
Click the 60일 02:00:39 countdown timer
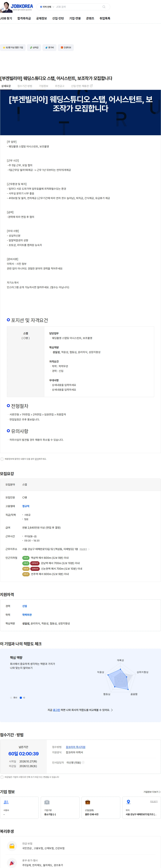point(24,754)
